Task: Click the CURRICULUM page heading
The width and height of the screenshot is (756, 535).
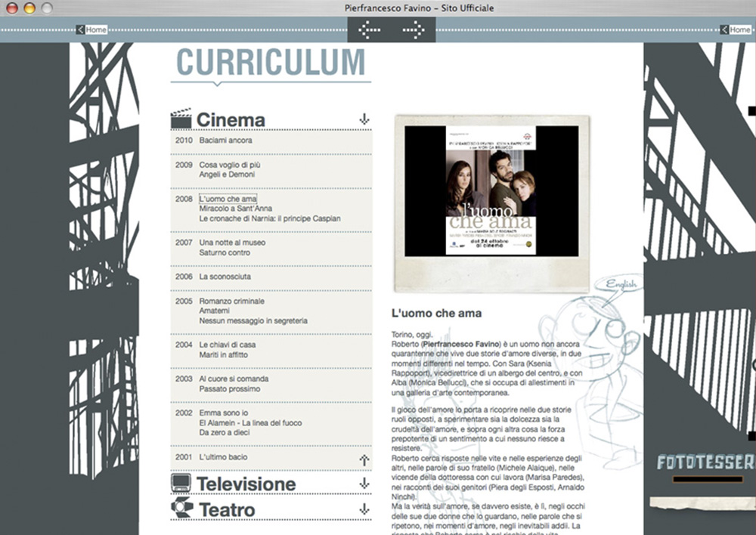Action: click(x=271, y=62)
